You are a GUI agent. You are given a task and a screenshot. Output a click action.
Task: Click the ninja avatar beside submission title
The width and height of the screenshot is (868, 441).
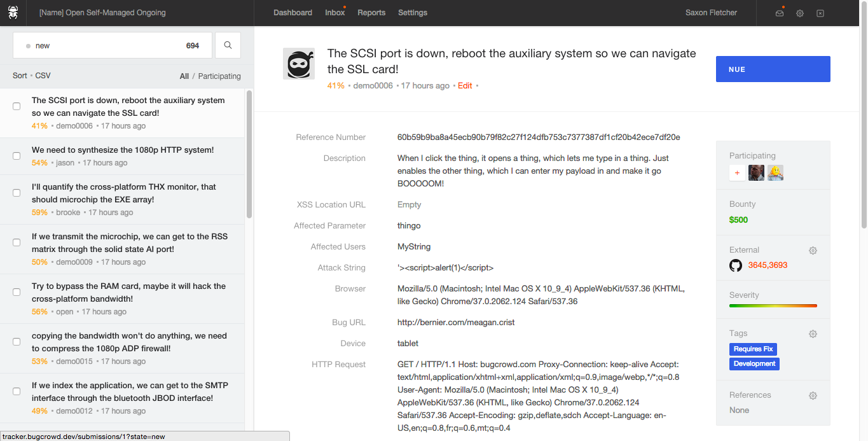point(299,64)
